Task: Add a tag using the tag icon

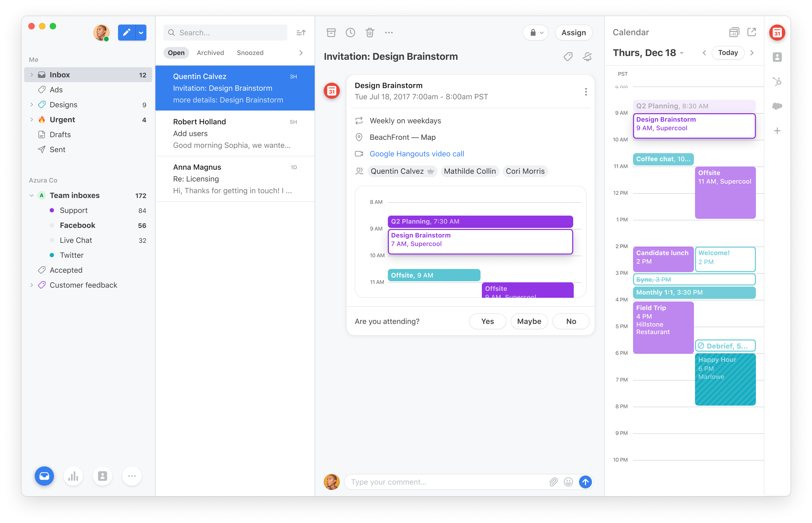Action: tap(568, 56)
